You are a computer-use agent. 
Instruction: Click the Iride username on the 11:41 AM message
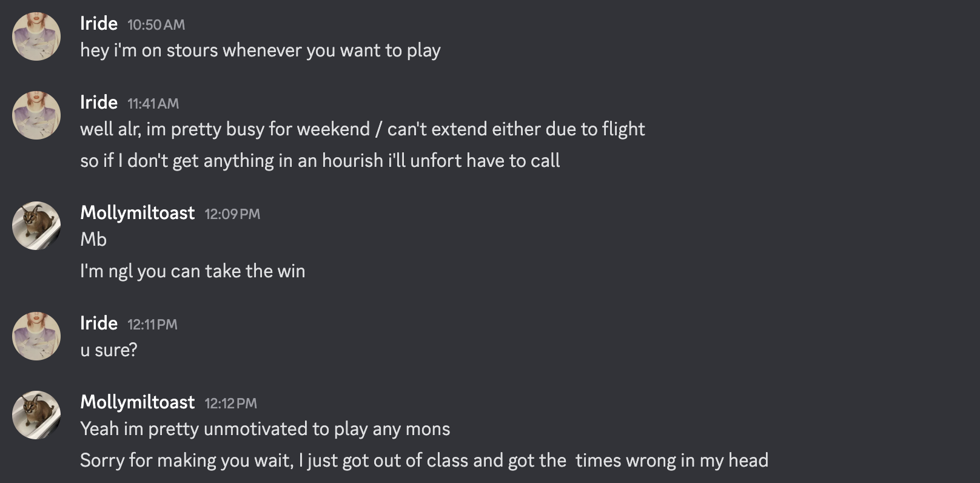[x=99, y=103]
